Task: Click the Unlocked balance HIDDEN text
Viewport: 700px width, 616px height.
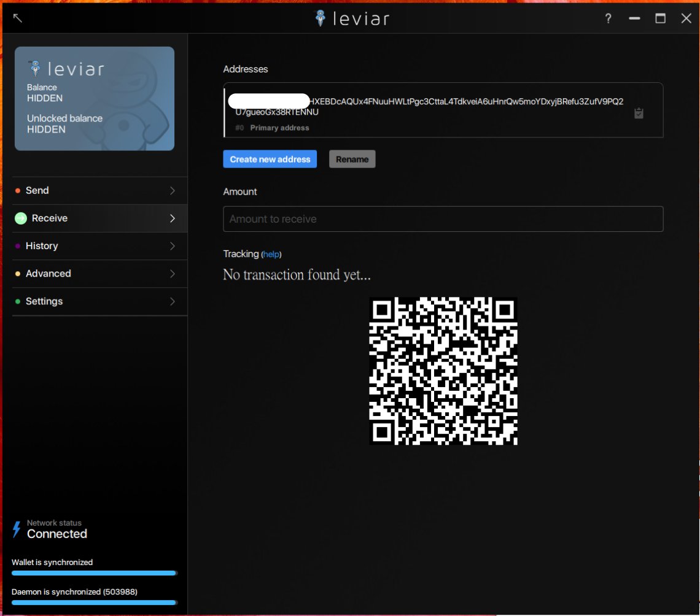Action: coord(64,124)
